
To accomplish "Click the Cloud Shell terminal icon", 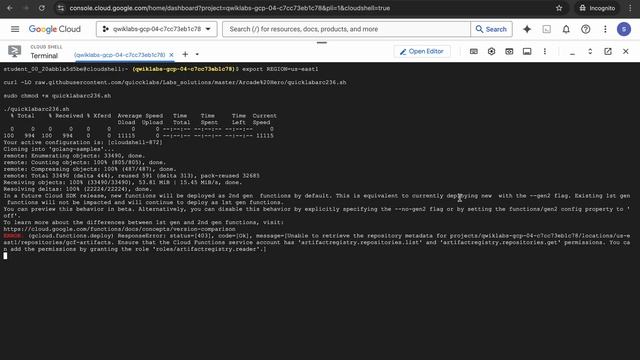I will tap(14, 51).
